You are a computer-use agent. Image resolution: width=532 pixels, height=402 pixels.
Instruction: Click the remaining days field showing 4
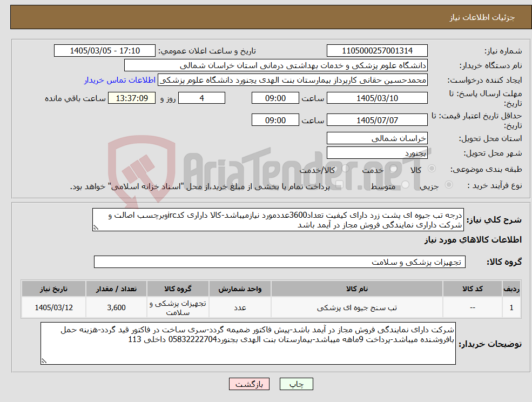201,98
